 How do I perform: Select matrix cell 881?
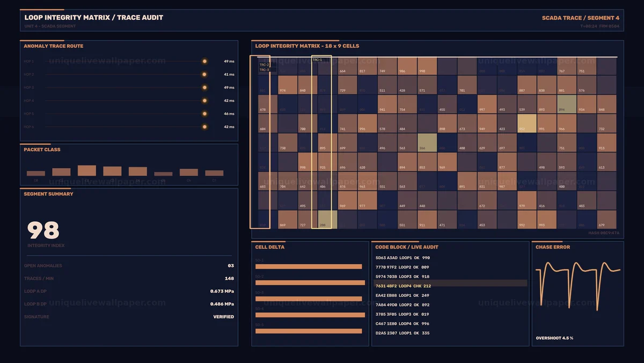point(567,85)
